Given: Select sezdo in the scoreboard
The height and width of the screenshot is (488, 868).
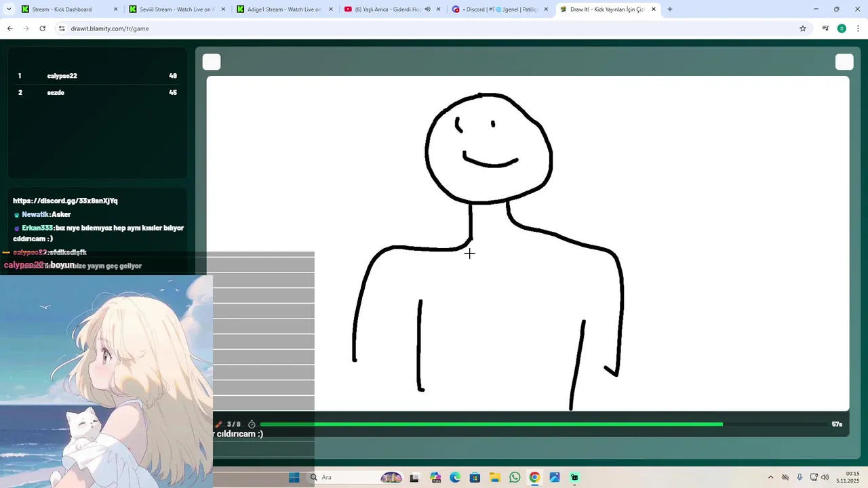Looking at the screenshot, I should (x=56, y=92).
